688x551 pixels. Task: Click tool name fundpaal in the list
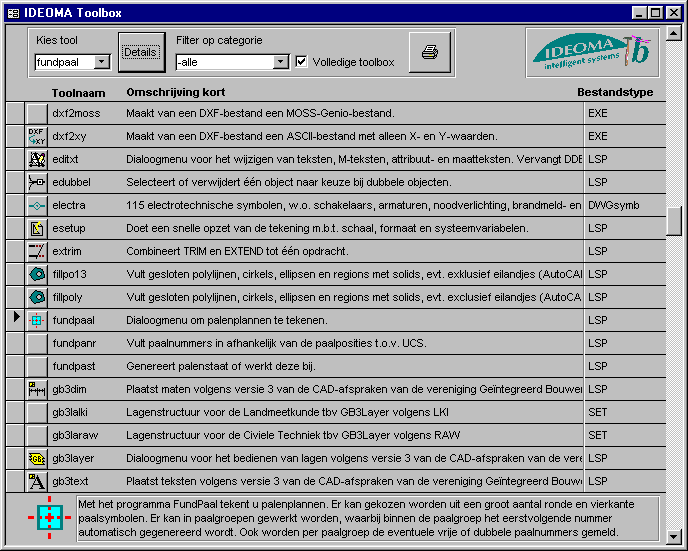[73, 320]
